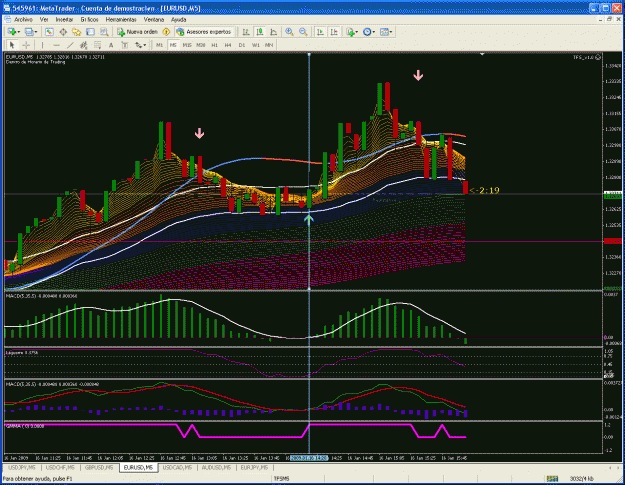This screenshot has height=485, width=625.
Task: Toggle chart shift from right border
Action: click(x=334, y=32)
